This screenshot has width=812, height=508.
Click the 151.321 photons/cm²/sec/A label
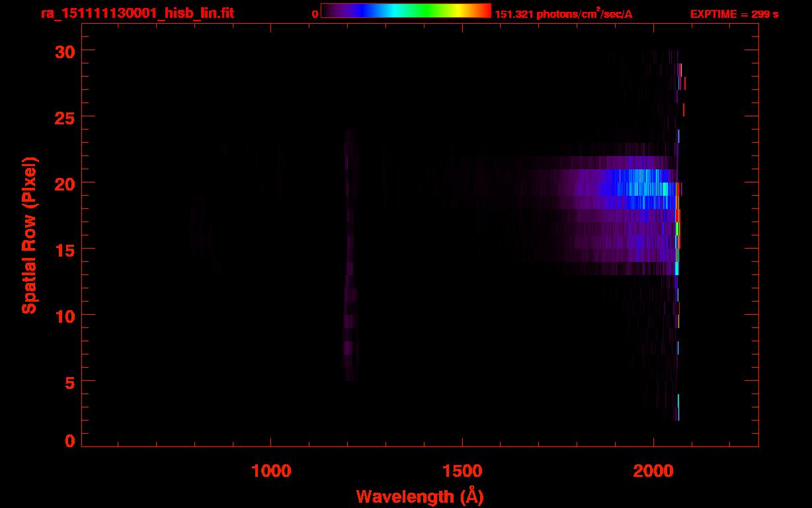[563, 13]
